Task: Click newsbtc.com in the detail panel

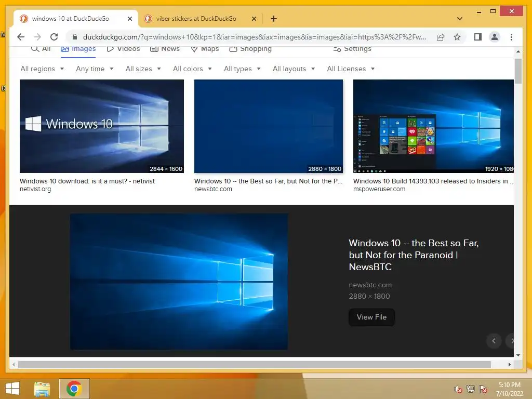Action: pos(370,285)
